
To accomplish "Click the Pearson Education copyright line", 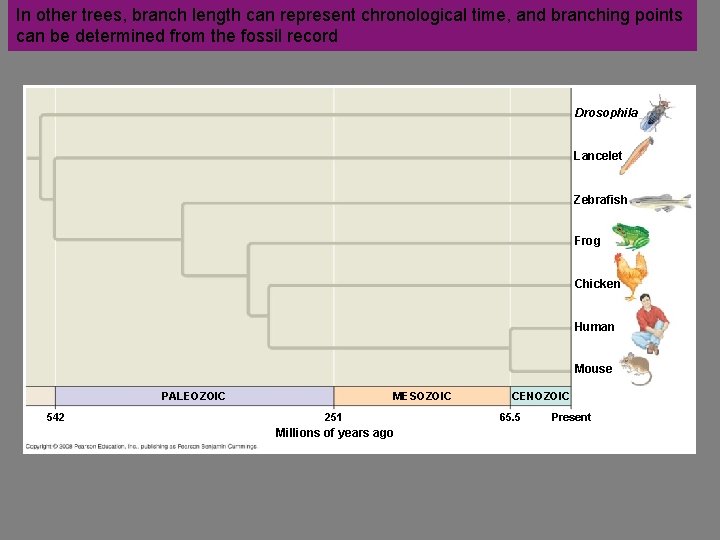I will coord(141,446).
